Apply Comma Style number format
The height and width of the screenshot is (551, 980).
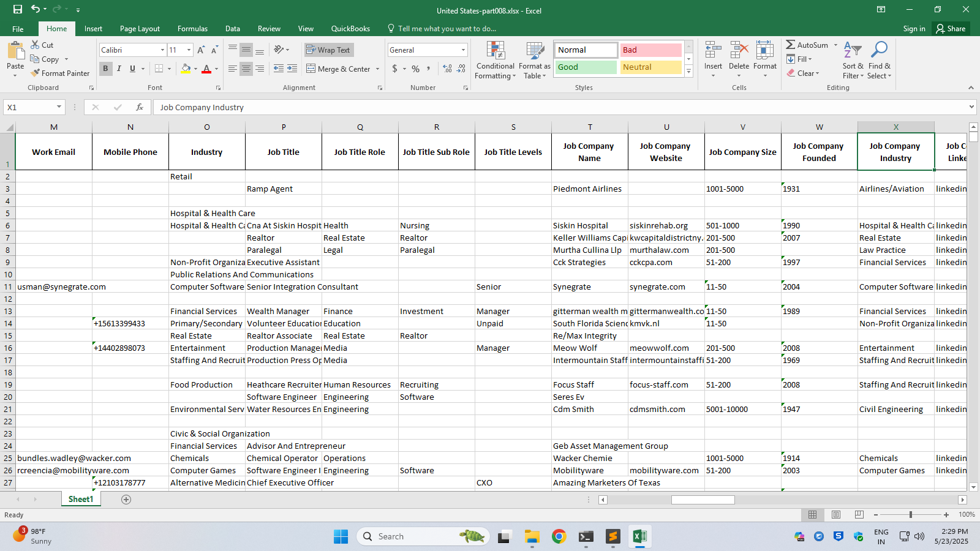tap(429, 69)
